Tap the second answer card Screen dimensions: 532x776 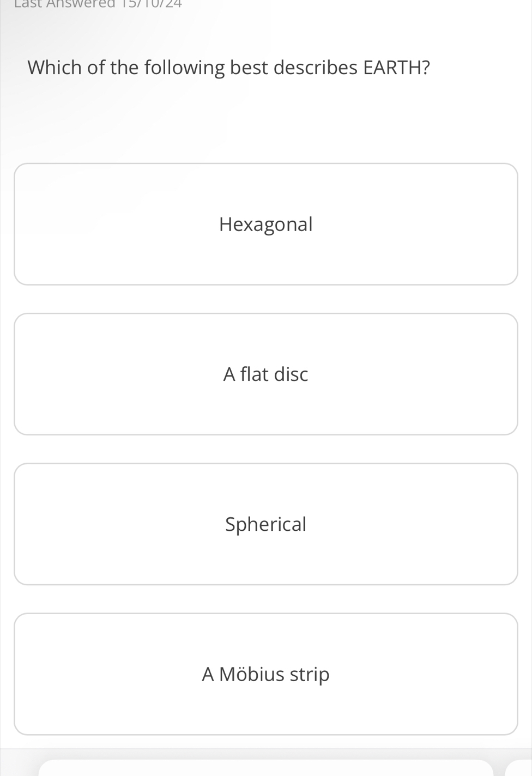(265, 374)
